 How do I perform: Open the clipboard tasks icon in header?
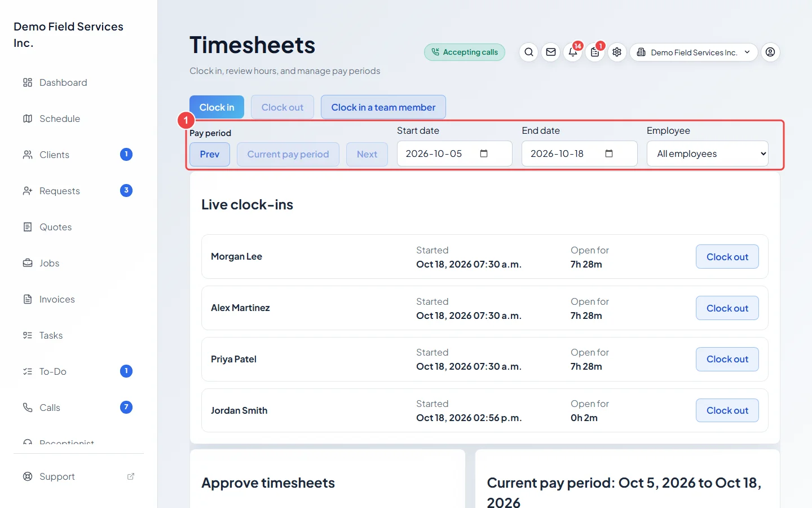(x=595, y=52)
